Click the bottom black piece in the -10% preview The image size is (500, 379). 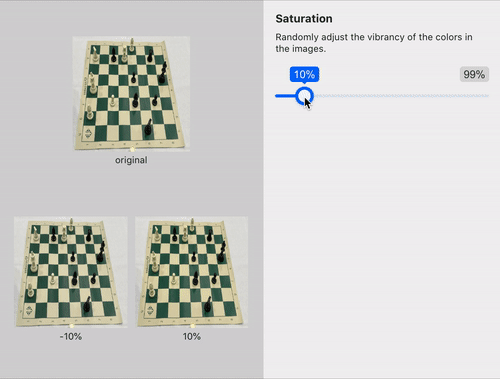click(87, 304)
